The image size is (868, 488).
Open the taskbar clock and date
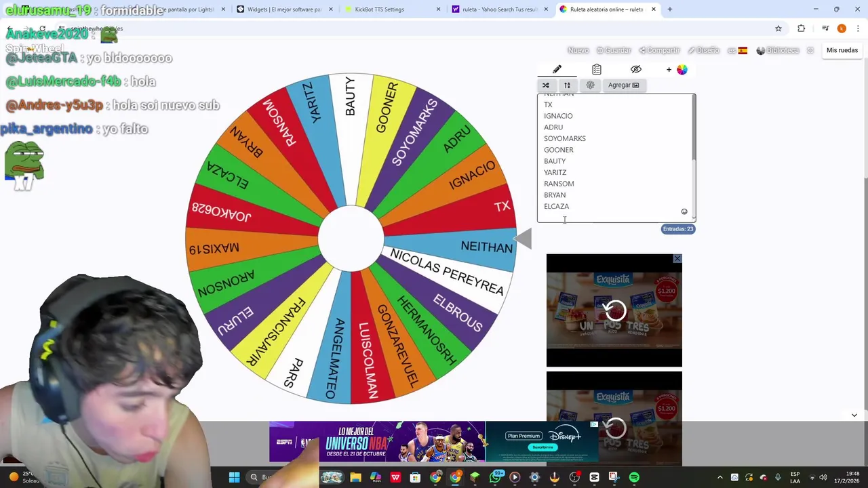(846, 478)
